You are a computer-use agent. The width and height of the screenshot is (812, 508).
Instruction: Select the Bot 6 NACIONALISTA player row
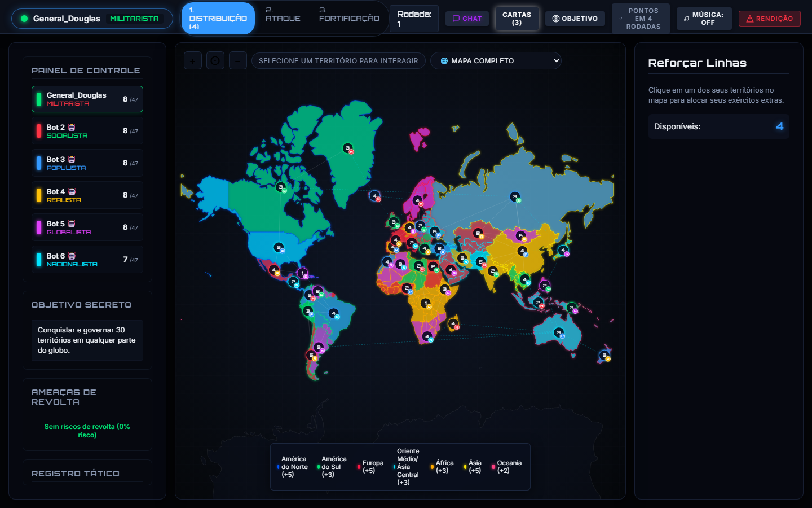(x=87, y=260)
